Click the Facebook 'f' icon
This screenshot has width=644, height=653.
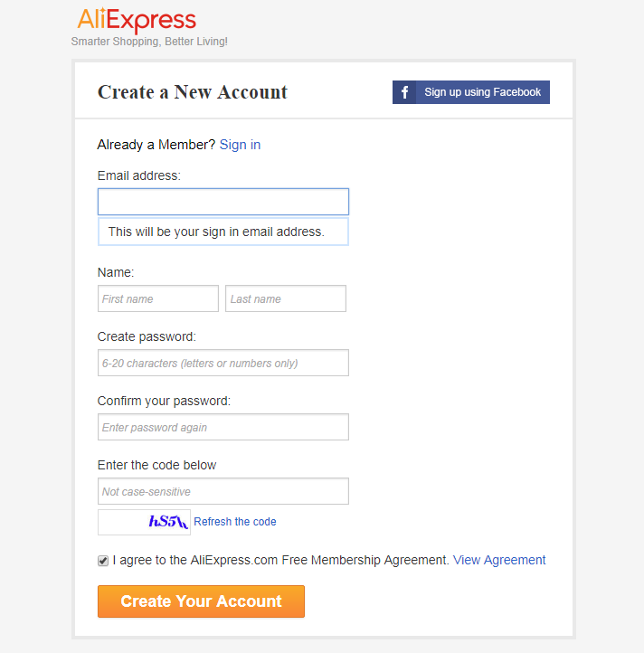pos(404,92)
